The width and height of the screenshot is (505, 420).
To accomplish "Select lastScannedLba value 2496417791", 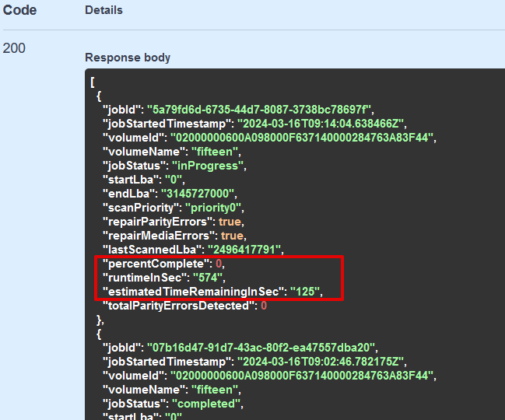I will pos(244,250).
